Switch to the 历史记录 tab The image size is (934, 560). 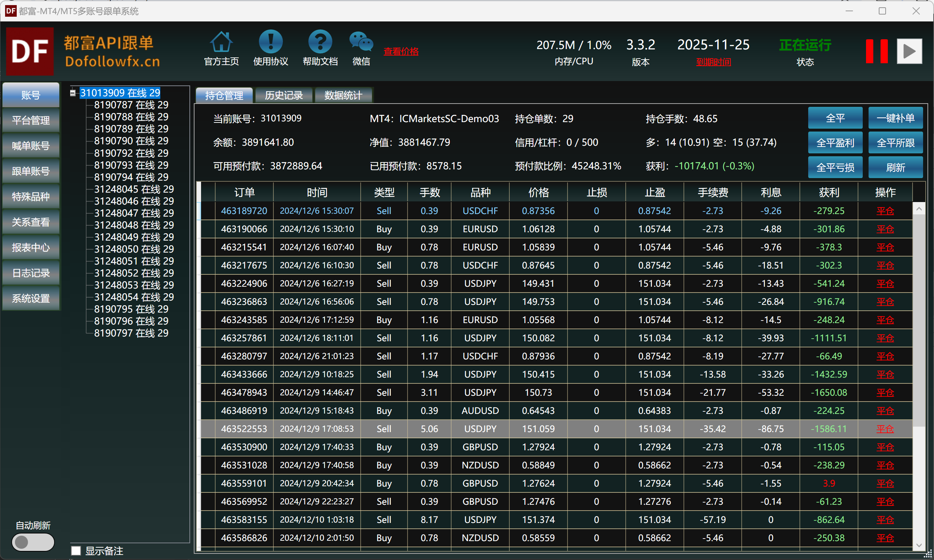pos(284,96)
